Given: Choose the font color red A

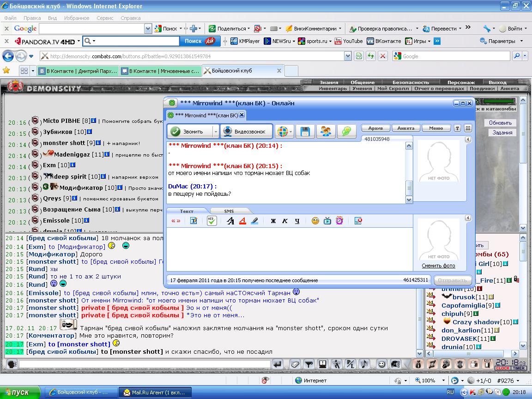Looking at the screenshot, I should (242, 221).
